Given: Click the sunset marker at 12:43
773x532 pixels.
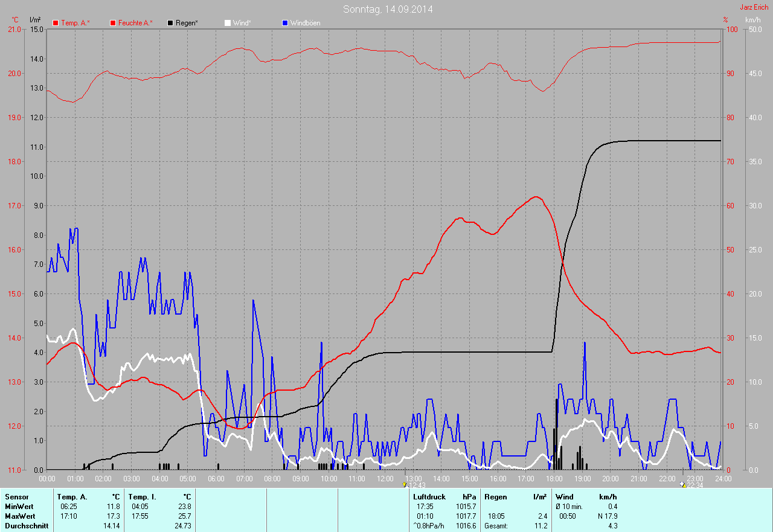Looking at the screenshot, I should click(x=404, y=484).
